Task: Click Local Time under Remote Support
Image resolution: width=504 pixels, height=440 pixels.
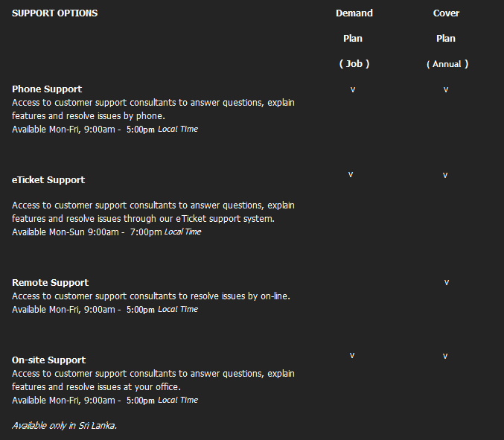Action: pos(178,309)
